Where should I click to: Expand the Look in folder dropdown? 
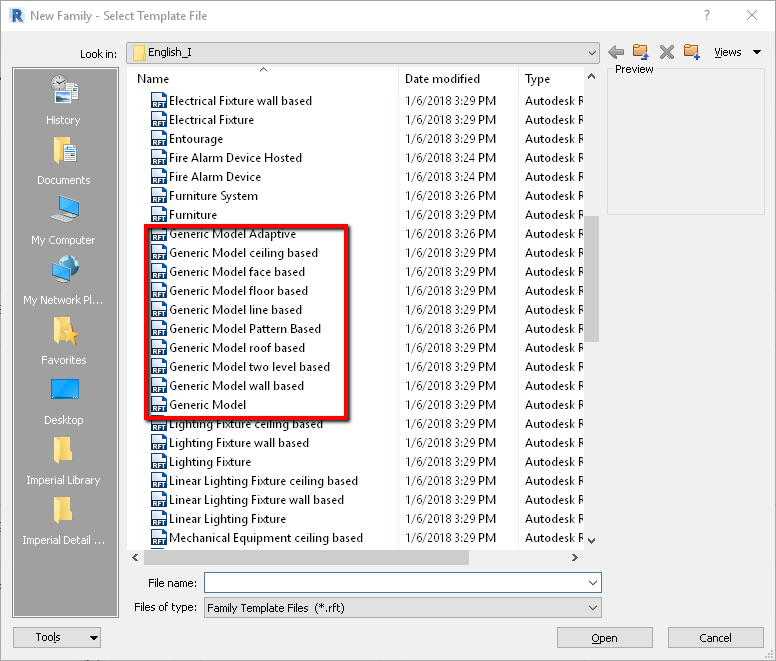[591, 52]
